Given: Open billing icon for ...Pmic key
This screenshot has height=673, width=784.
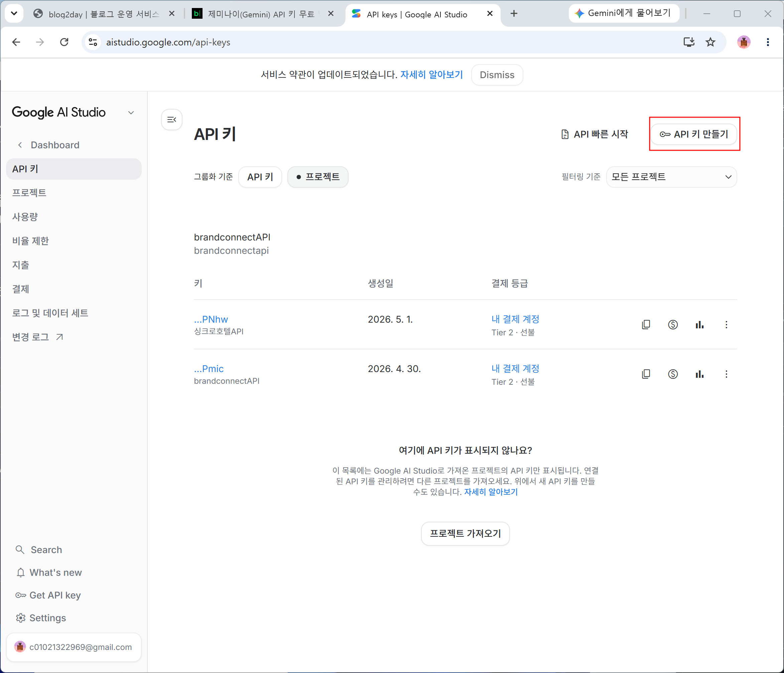Looking at the screenshot, I should pyautogui.click(x=673, y=374).
